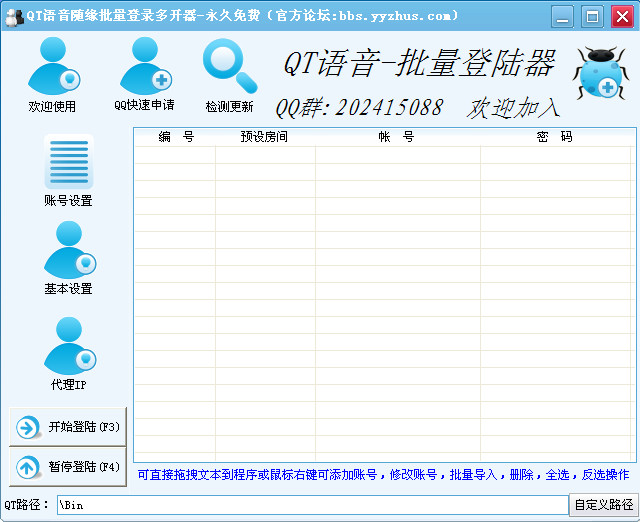Open the 代理IP proxy icon

pos(68,346)
